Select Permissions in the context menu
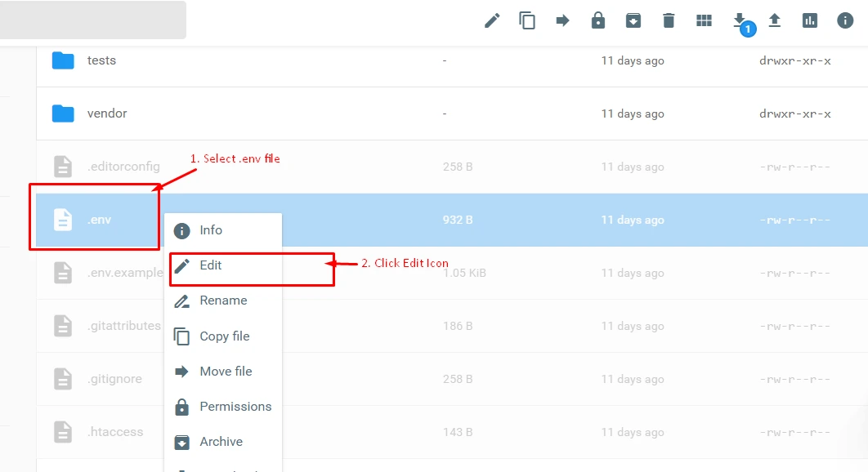 (235, 406)
